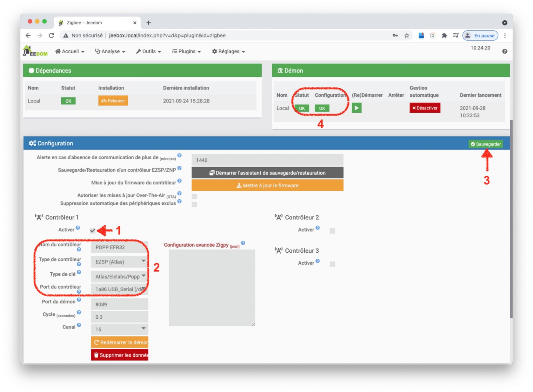Open the Plugins menu
533x392 pixels.
pyautogui.click(x=186, y=51)
